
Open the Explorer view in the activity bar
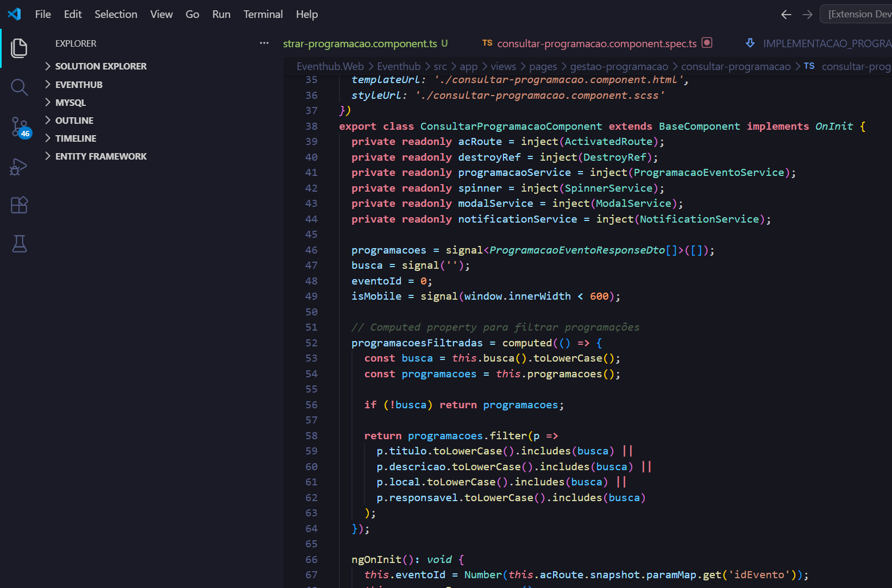pyautogui.click(x=20, y=48)
